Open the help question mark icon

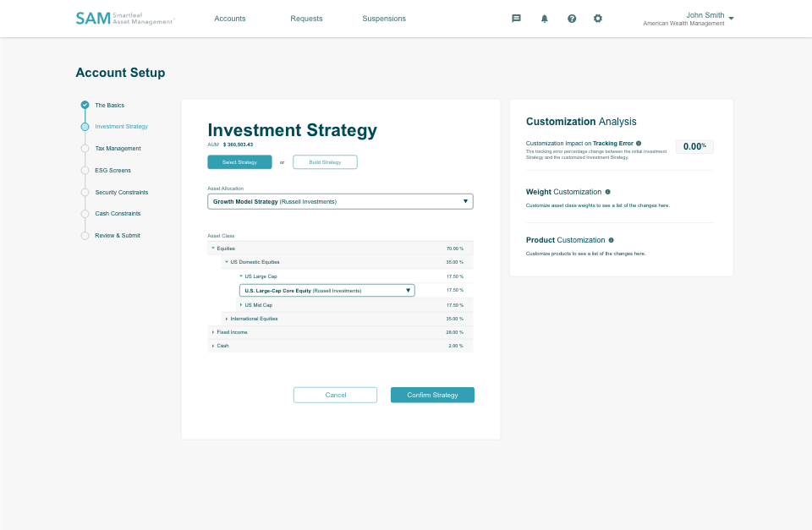click(572, 19)
